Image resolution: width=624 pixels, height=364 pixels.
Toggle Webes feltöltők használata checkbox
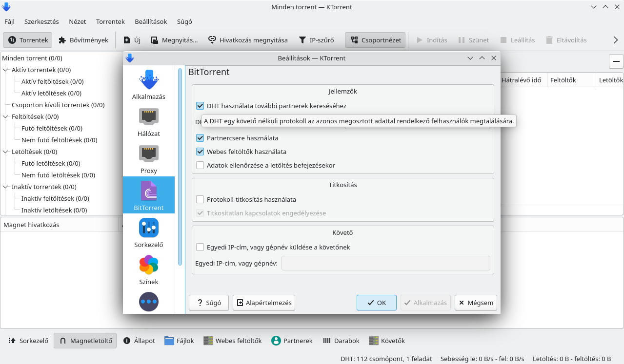tap(200, 152)
